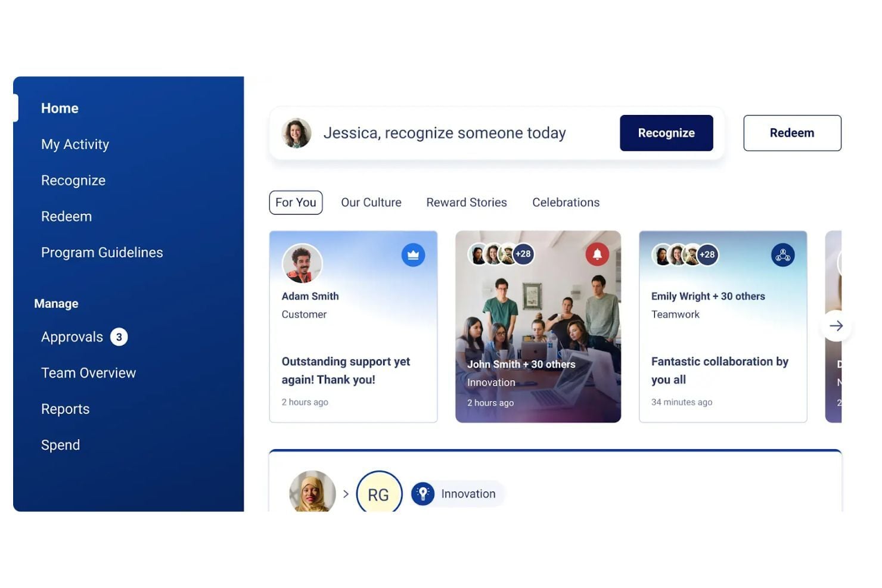The height and width of the screenshot is (588, 882).
Task: Click Adam Smith's profile photo
Action: 301,263
